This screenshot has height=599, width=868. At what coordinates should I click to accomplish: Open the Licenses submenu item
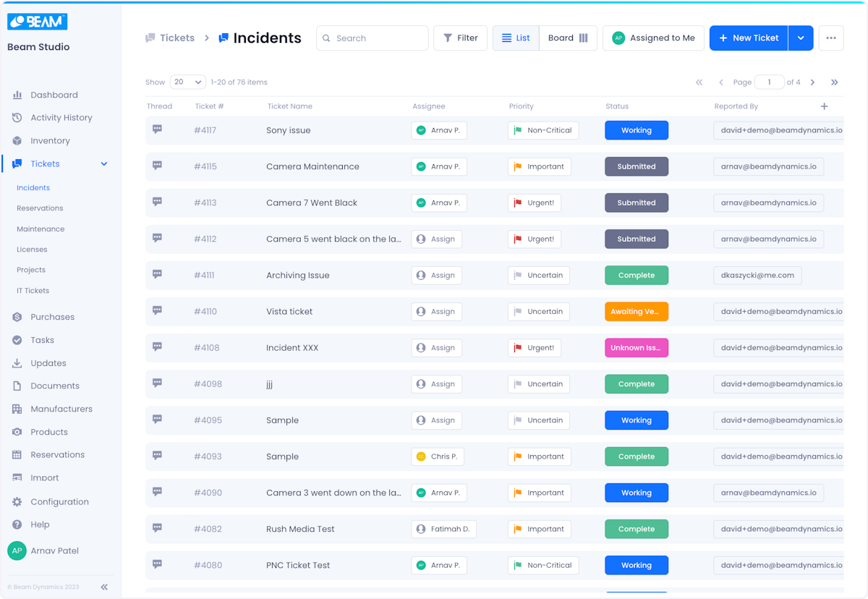pos(32,250)
